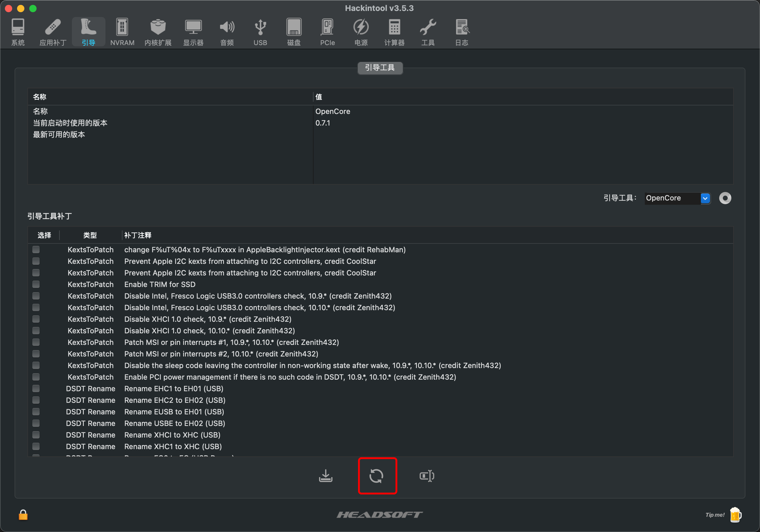Check the Patch MSI or pin interrupts #2 checkbox
The height and width of the screenshot is (532, 760).
[x=36, y=353]
